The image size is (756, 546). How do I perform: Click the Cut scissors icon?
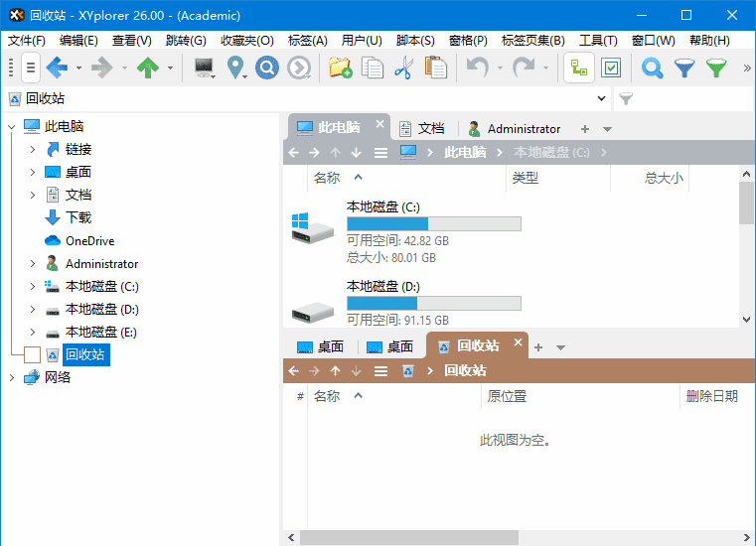(404, 68)
